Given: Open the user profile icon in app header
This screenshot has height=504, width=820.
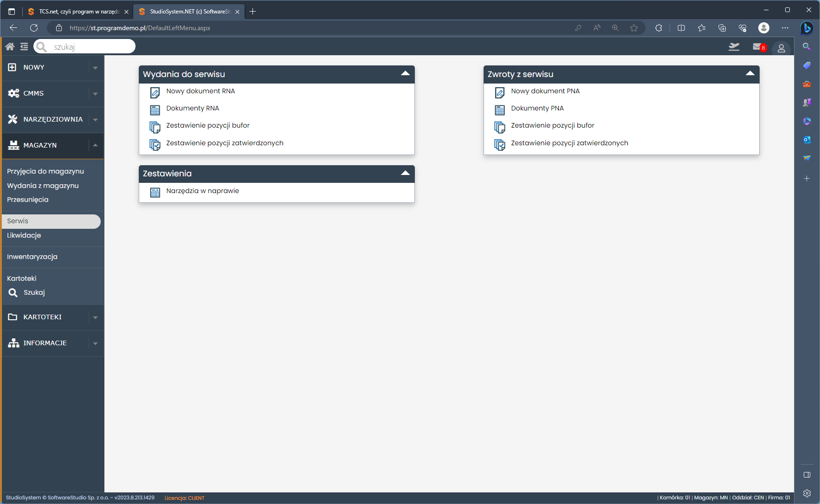Looking at the screenshot, I should pos(781,48).
